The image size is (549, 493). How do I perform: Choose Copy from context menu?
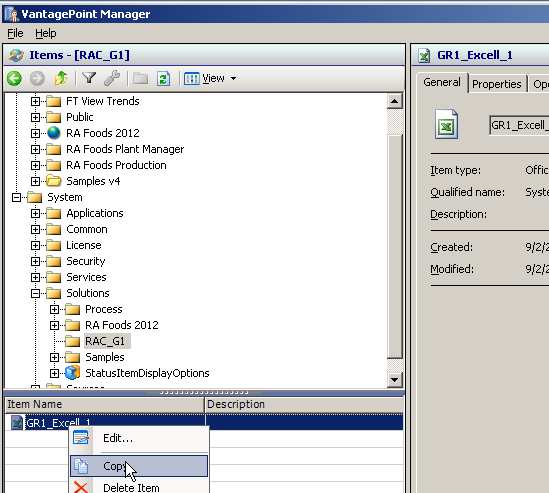[139, 466]
